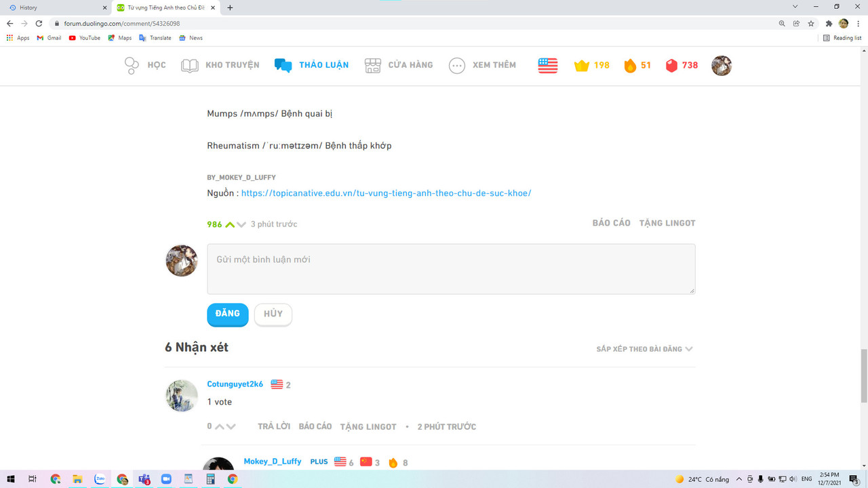Go to THẢO LUẬN discussion tab
This screenshot has height=488, width=868.
tap(311, 65)
